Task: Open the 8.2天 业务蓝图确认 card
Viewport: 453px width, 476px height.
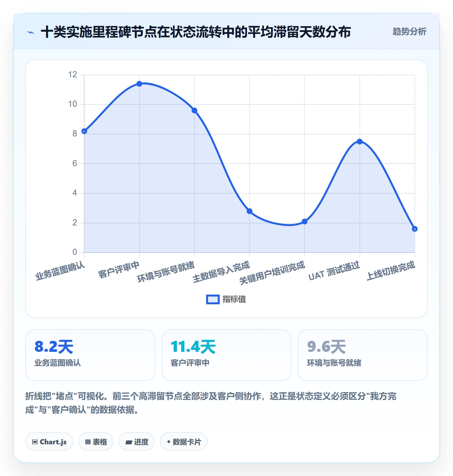Action: [90, 355]
